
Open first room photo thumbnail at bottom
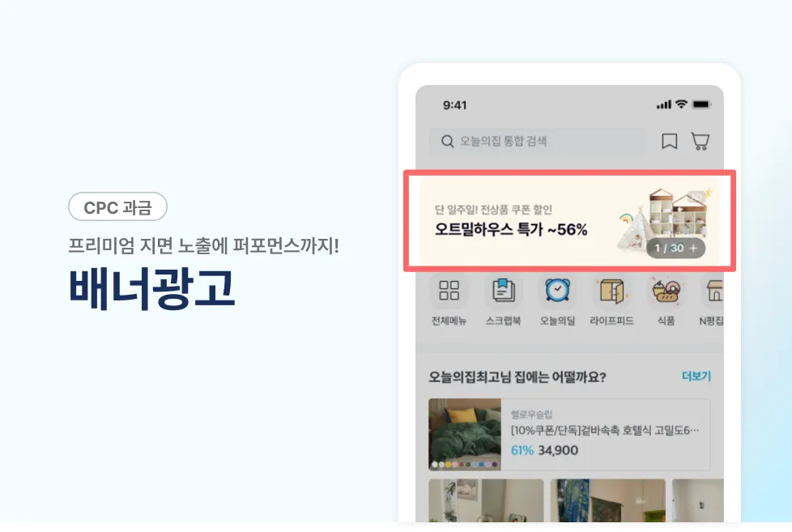coord(486,500)
